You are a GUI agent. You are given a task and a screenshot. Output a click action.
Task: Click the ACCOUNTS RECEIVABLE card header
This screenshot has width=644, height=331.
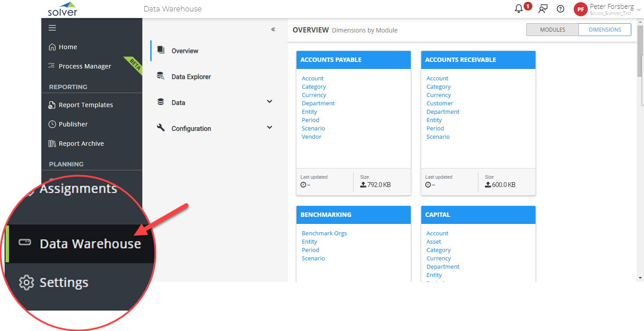point(478,60)
